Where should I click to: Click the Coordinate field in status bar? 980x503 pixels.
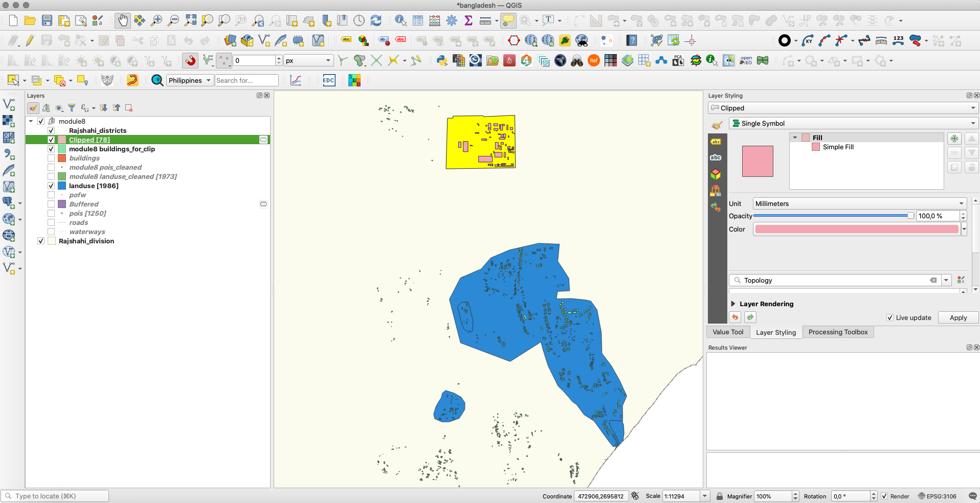pyautogui.click(x=600, y=496)
